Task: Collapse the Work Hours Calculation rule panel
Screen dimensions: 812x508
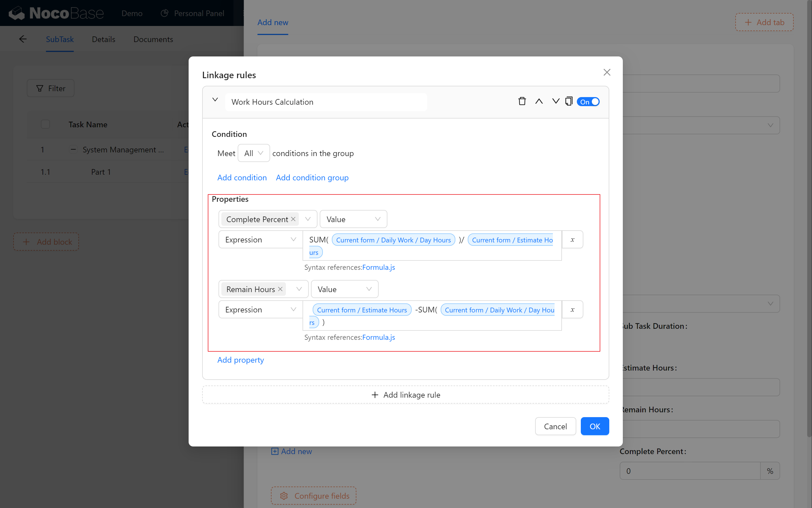Action: point(215,100)
